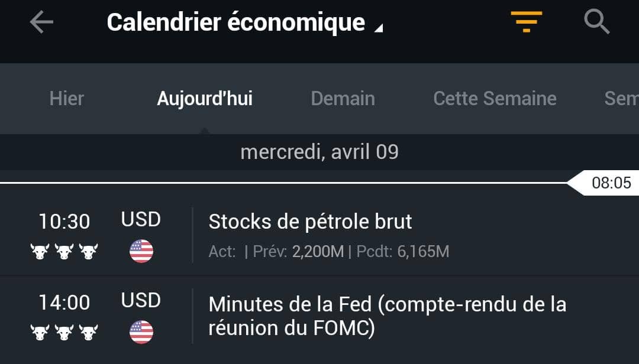Tap US flag on Fed minutes event
The height and width of the screenshot is (364, 639).
[x=141, y=332]
